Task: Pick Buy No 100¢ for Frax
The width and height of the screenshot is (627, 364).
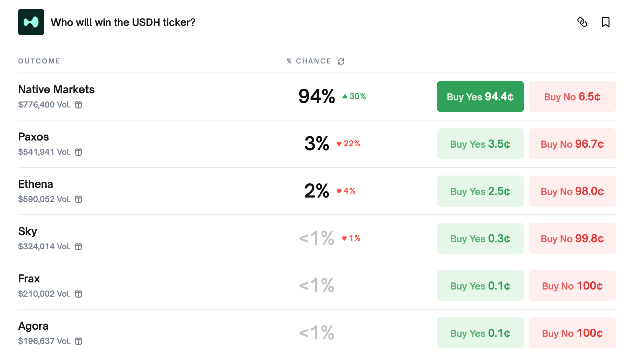Action: [572, 286]
